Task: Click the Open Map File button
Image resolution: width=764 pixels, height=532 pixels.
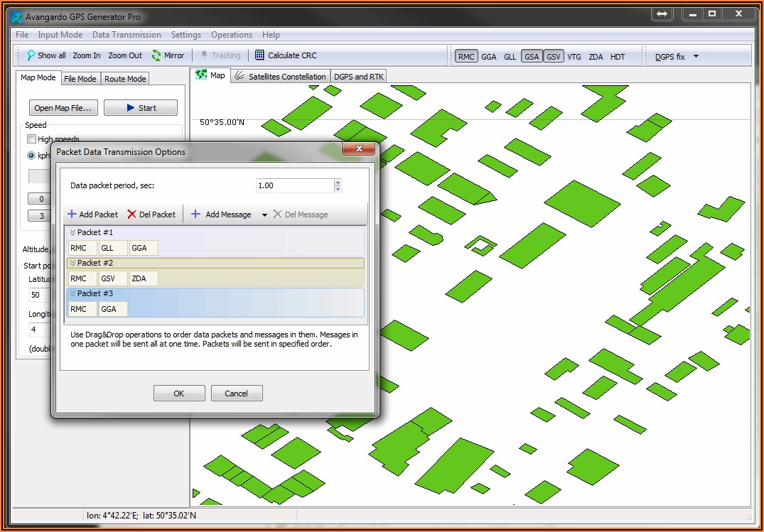Action: (63, 108)
